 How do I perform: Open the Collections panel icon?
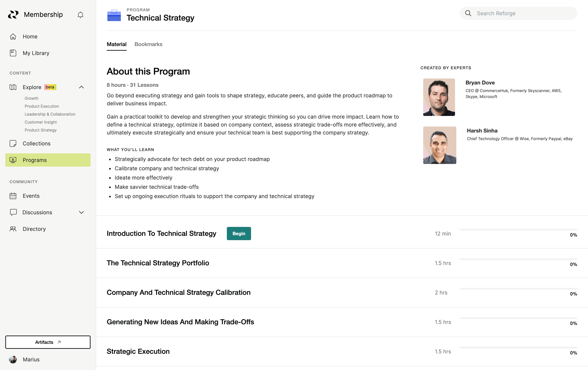coord(13,143)
